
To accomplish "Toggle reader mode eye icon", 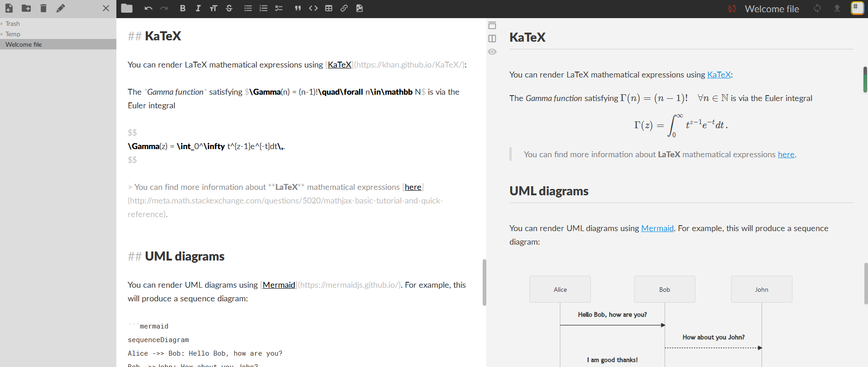I will [492, 52].
